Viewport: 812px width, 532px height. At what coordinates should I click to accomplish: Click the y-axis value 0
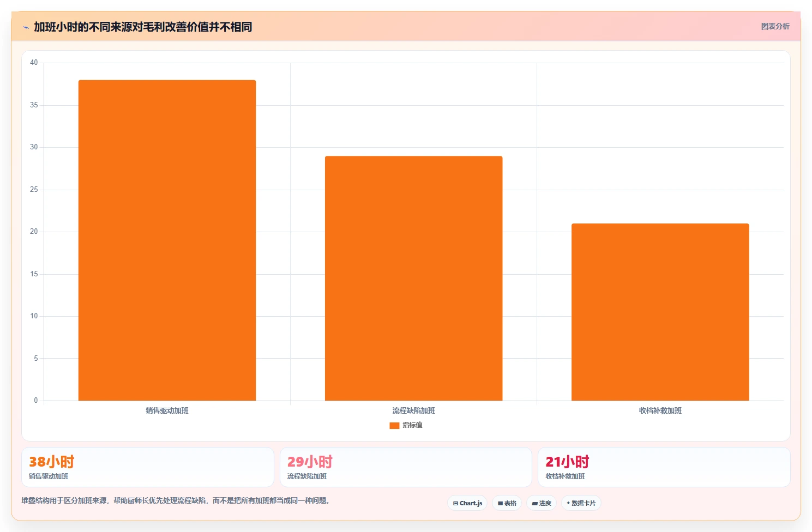36,401
